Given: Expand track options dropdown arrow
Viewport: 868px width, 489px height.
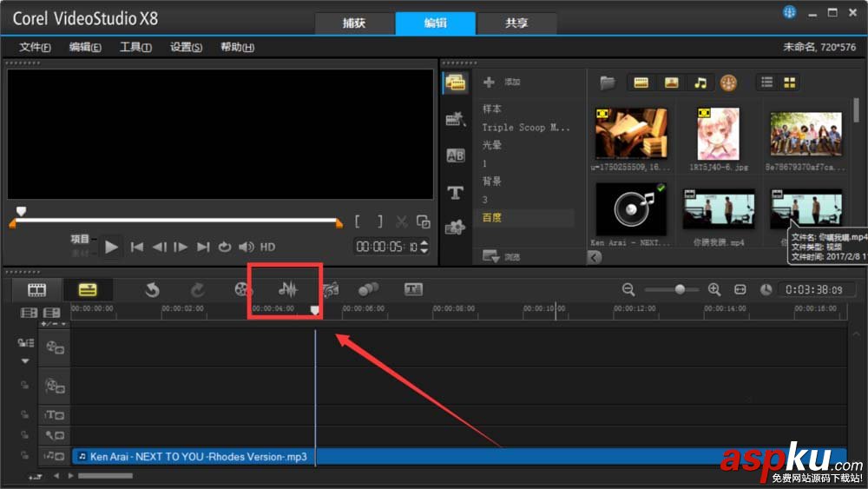Looking at the screenshot, I should pyautogui.click(x=25, y=361).
